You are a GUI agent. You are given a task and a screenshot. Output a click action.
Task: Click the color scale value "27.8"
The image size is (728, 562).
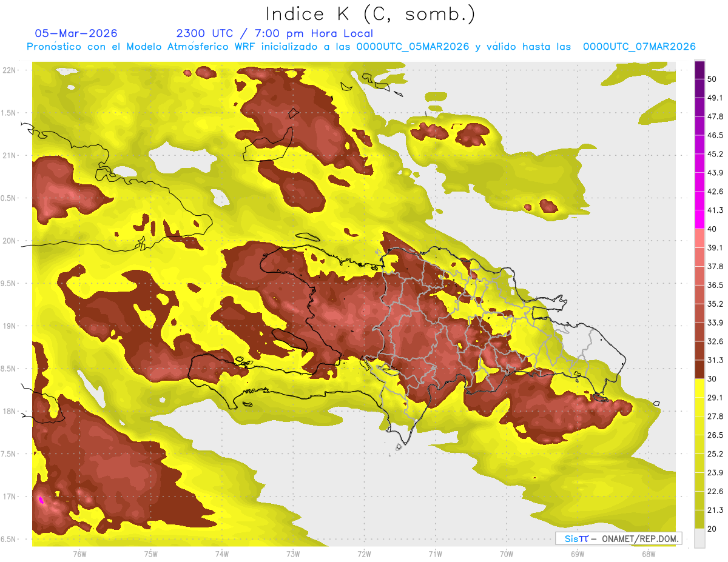715,416
